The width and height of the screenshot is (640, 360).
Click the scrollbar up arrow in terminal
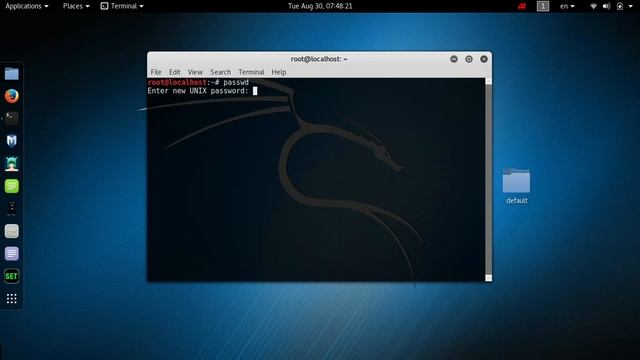[x=488, y=82]
